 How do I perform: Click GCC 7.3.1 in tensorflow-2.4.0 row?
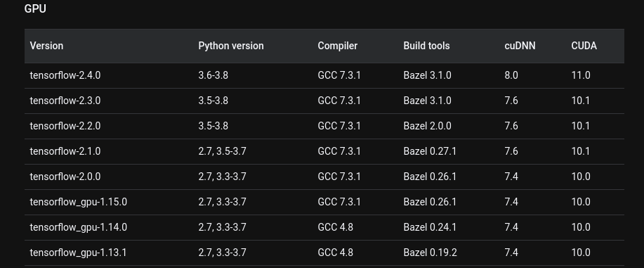pos(339,75)
